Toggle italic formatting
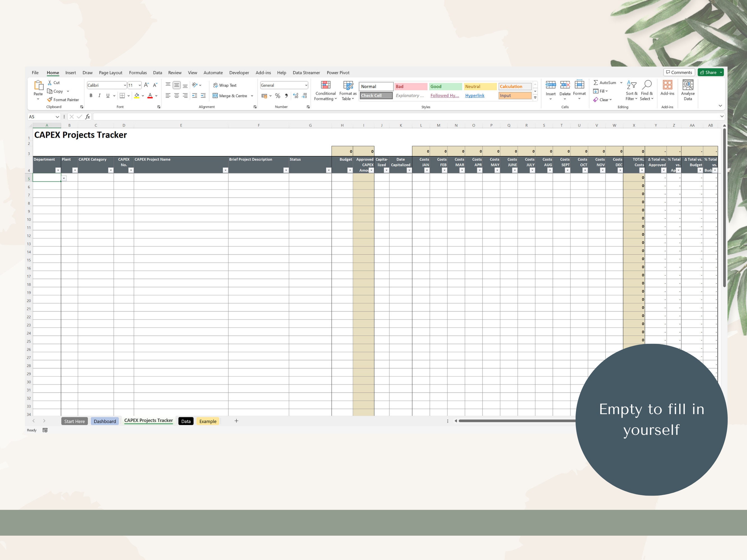The image size is (747, 560). (x=99, y=96)
